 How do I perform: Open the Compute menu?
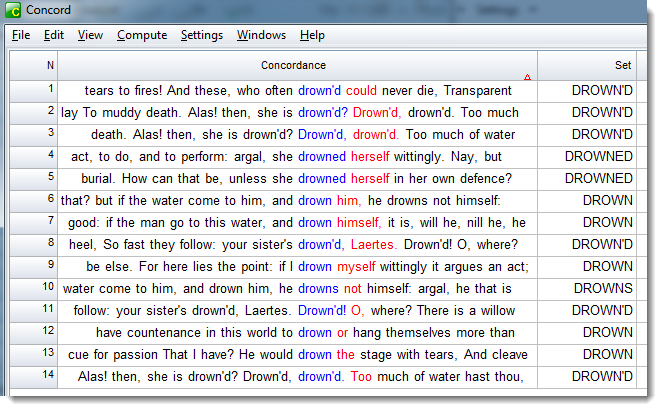[x=142, y=35]
